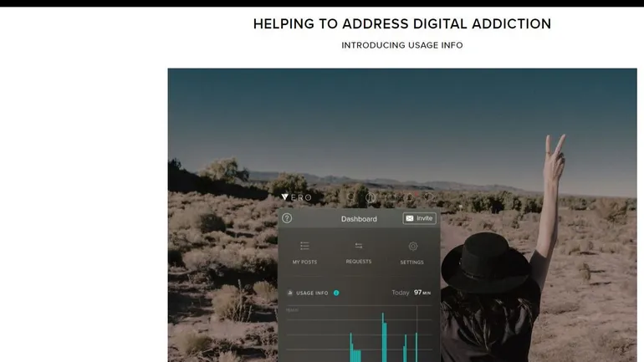Click the small chart icon before Usage Info

(x=290, y=293)
